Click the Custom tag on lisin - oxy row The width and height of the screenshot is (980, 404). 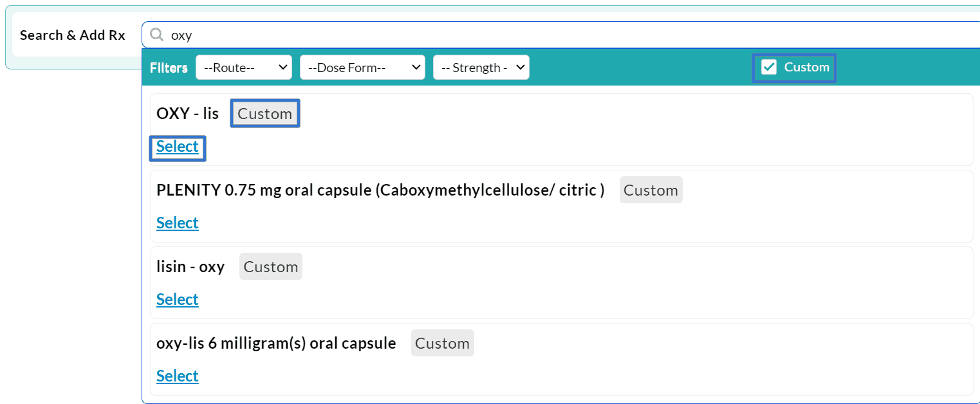click(x=270, y=266)
